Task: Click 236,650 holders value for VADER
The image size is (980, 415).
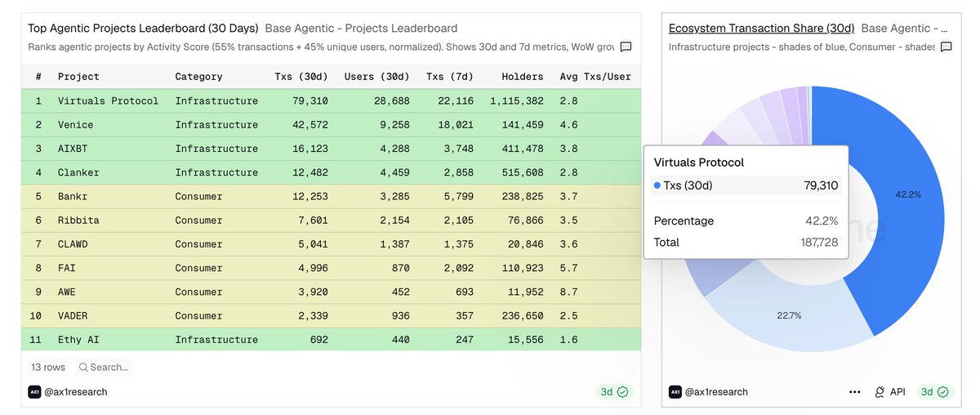Action: click(523, 315)
